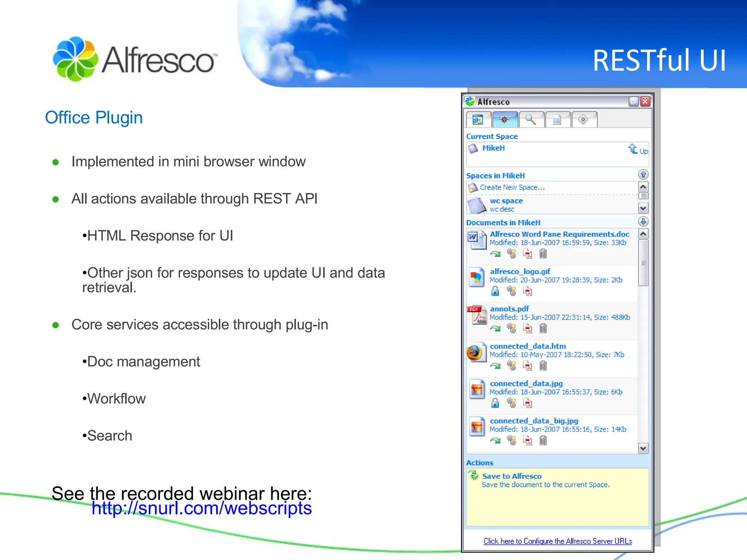Screen dimensions: 747x560
Task: Open connected_data.htm document link
Action: pyautogui.click(x=528, y=346)
